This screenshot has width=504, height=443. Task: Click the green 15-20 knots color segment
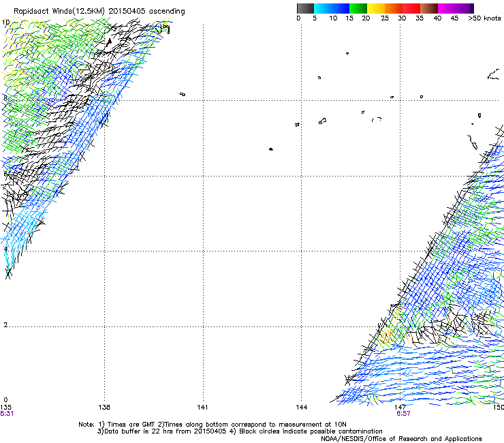(x=358, y=8)
